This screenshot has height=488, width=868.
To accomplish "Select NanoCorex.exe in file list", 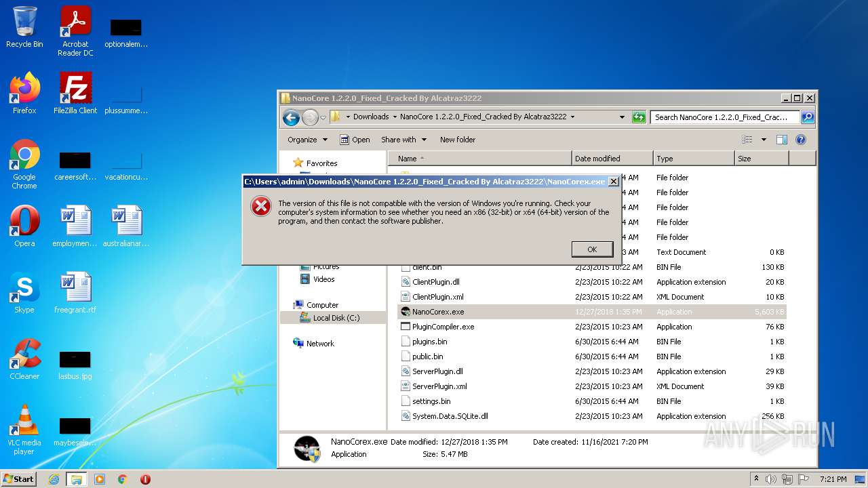I will (x=437, y=312).
